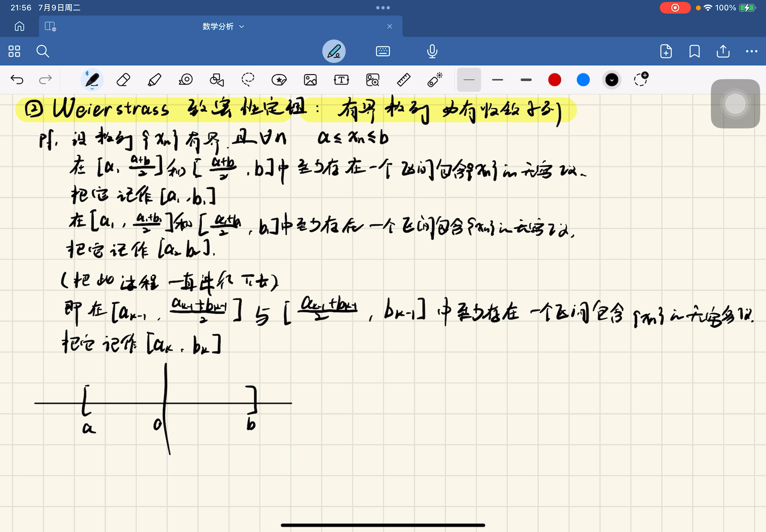
Task: Select the highlighter tool
Action: coord(154,80)
